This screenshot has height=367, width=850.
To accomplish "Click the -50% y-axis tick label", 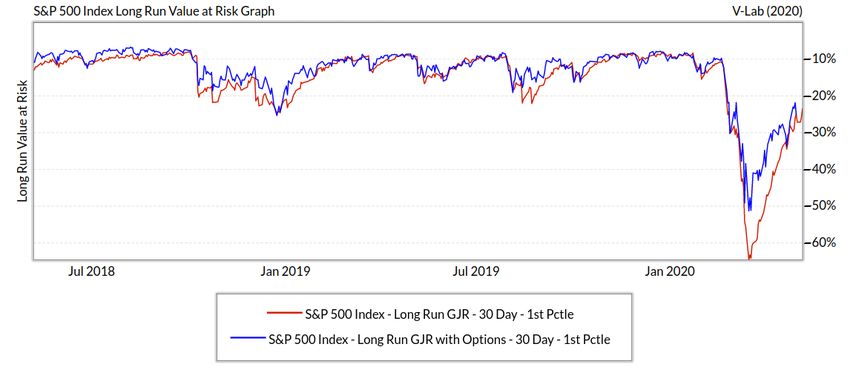I will pyautogui.click(x=824, y=206).
